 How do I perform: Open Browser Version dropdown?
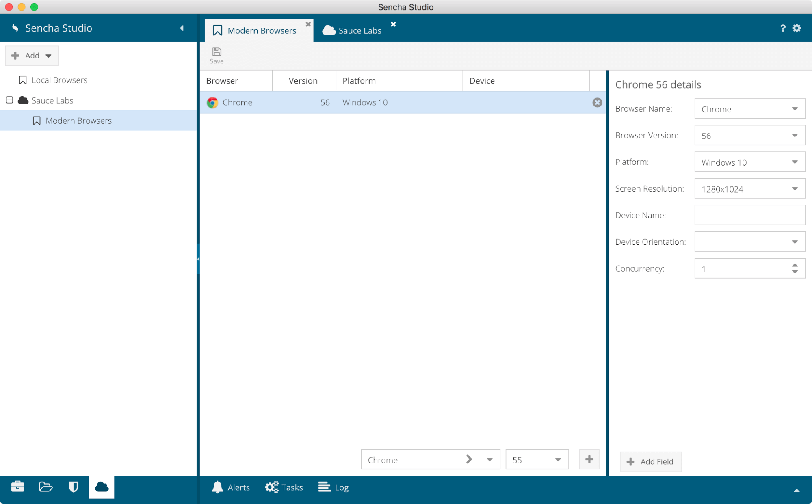click(795, 135)
